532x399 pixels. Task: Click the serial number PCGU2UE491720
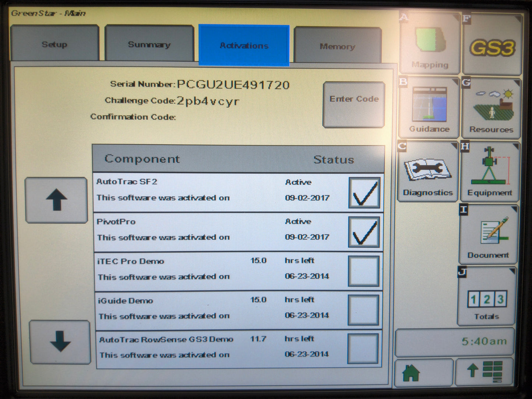(233, 85)
